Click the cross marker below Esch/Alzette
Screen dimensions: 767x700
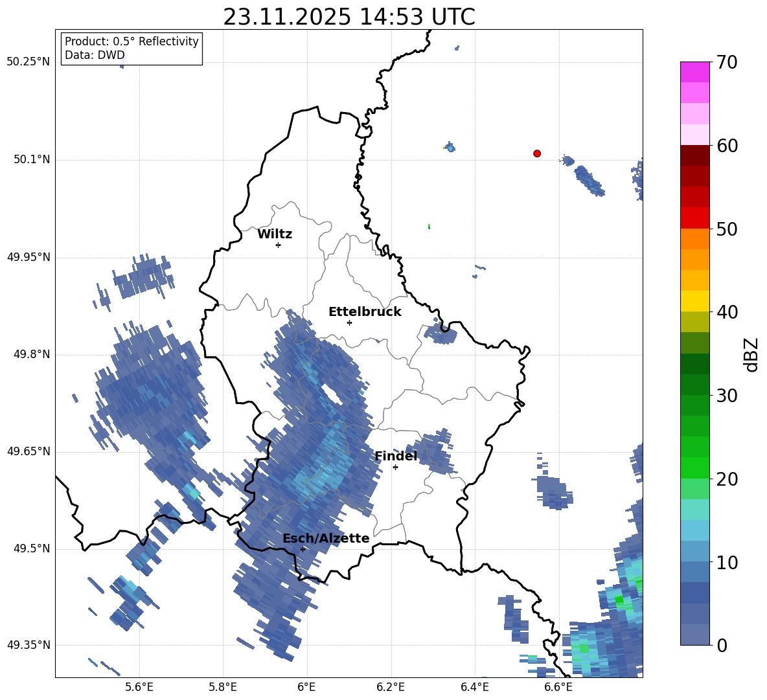[x=303, y=549]
